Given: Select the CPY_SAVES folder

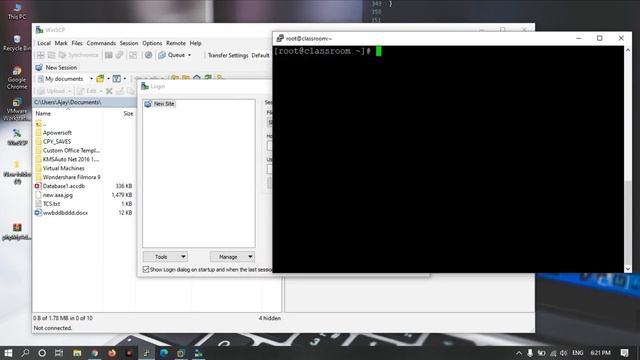Looking at the screenshot, I should [57, 142].
